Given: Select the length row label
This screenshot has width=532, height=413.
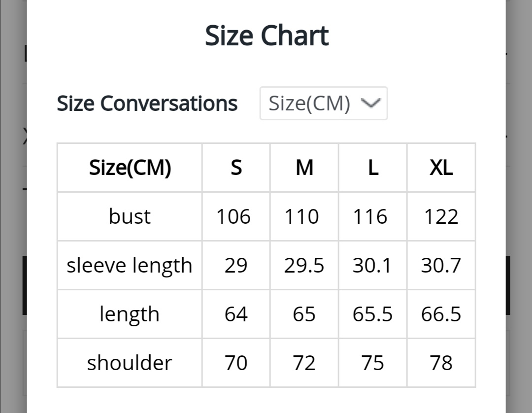Looking at the screenshot, I should pyautogui.click(x=130, y=314).
